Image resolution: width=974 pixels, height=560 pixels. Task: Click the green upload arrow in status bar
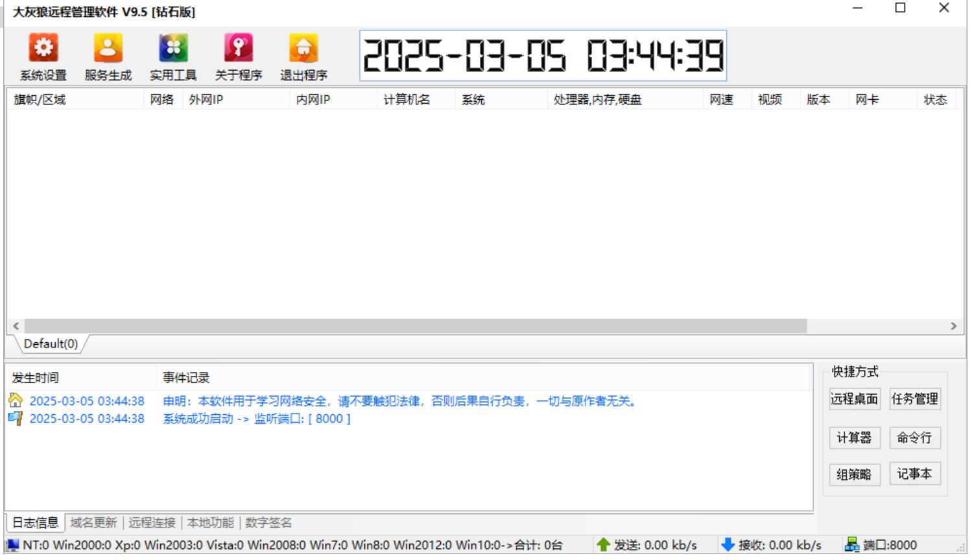[x=603, y=545]
